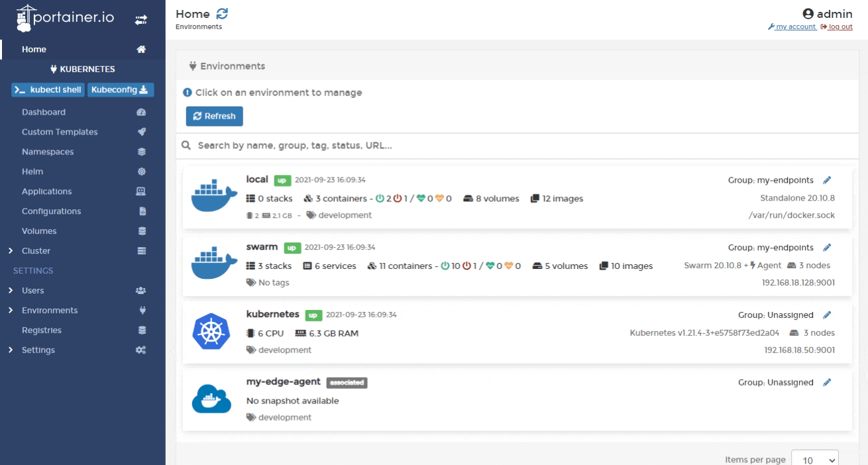The height and width of the screenshot is (465, 868).
Task: Click the sidebar collapse arrows icon
Action: pos(140,21)
